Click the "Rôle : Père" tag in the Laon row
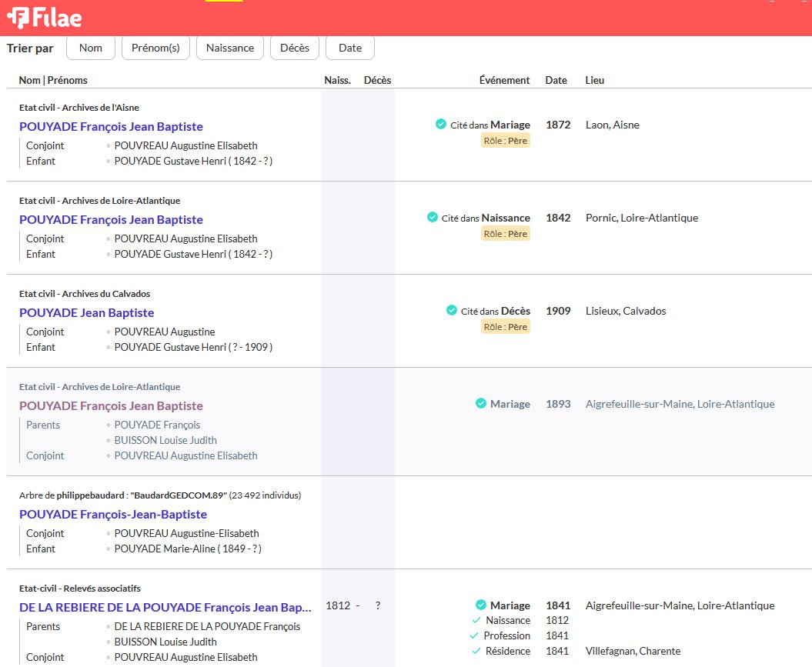Screen dimensions: 812x667 pos(506,141)
